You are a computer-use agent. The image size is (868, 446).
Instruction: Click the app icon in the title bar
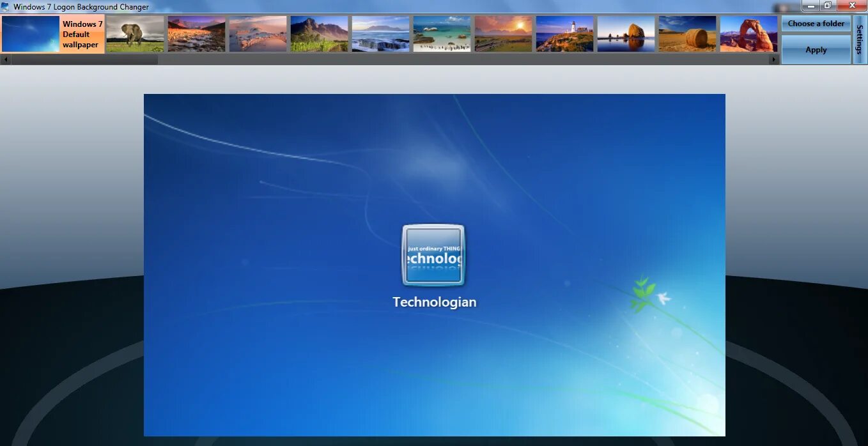click(6, 7)
